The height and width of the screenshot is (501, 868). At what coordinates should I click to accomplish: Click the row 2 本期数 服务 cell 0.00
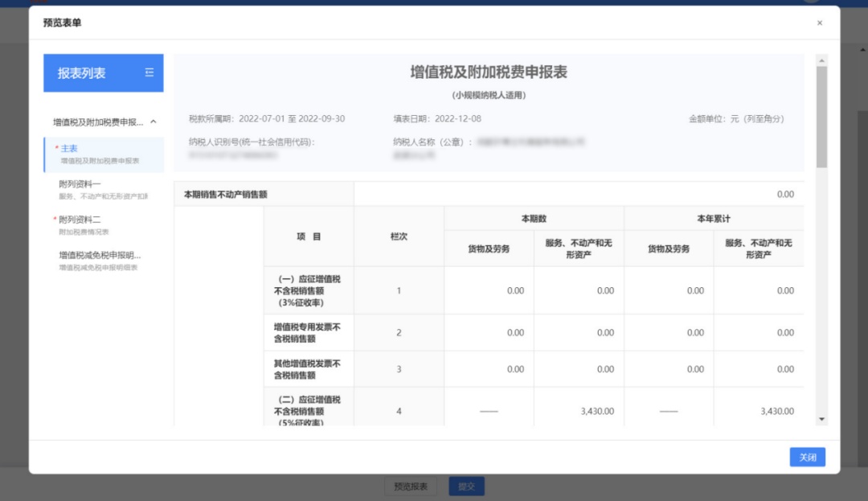click(x=579, y=333)
